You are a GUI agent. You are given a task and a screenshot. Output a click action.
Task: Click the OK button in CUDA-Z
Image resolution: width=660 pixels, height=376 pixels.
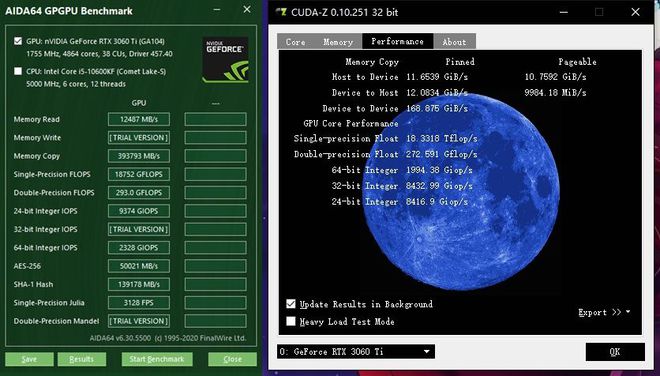coord(615,352)
